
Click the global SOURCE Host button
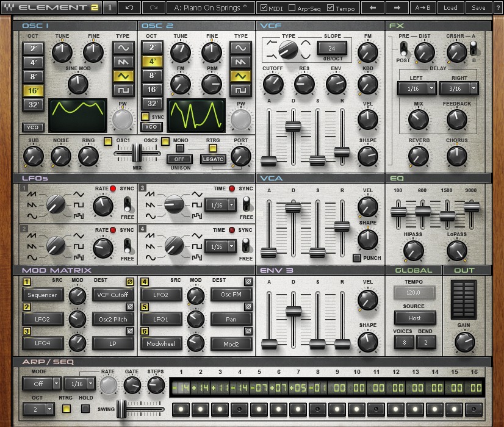click(415, 318)
